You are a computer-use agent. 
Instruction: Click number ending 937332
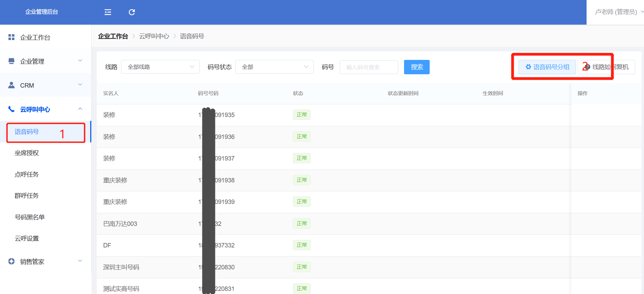point(216,245)
